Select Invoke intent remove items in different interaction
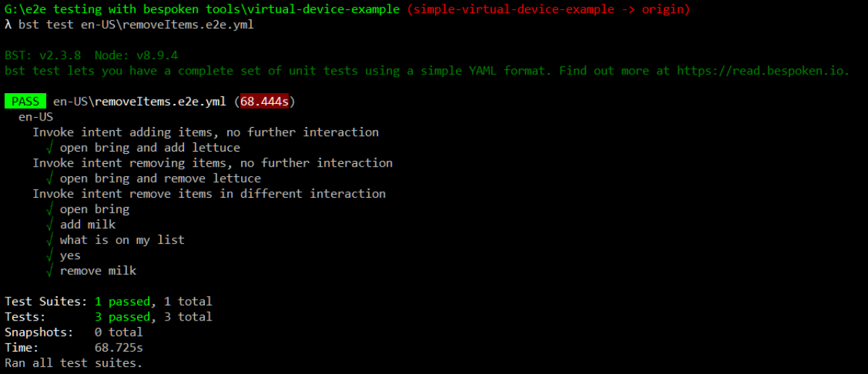This screenshot has width=868, height=374. (209, 193)
